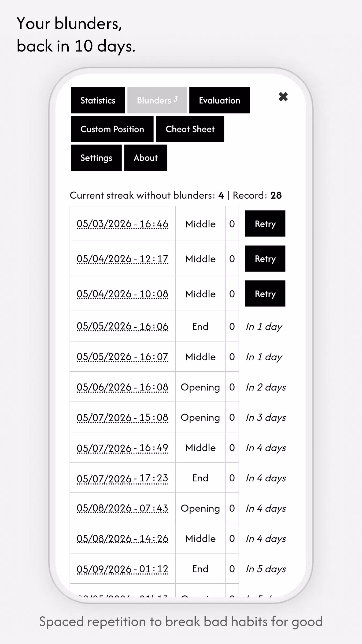
Task: Retry the 05/04/2026 10:08 blunder
Action: [265, 294]
